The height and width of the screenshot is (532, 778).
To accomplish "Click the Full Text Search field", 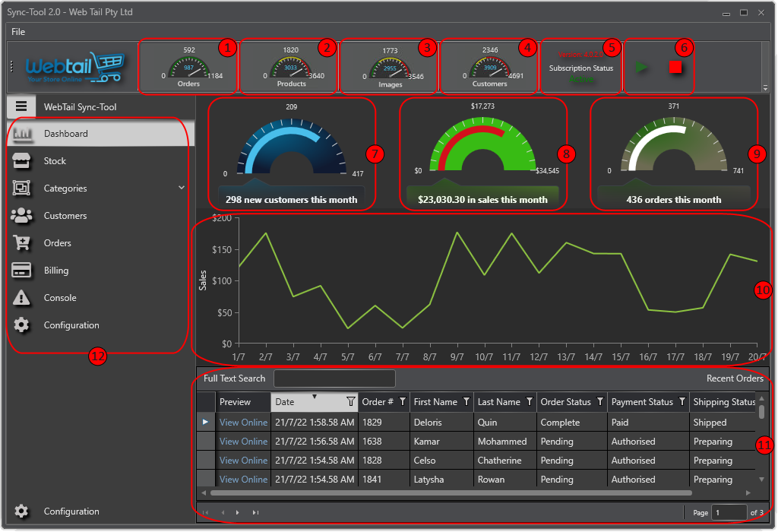I will [x=334, y=378].
